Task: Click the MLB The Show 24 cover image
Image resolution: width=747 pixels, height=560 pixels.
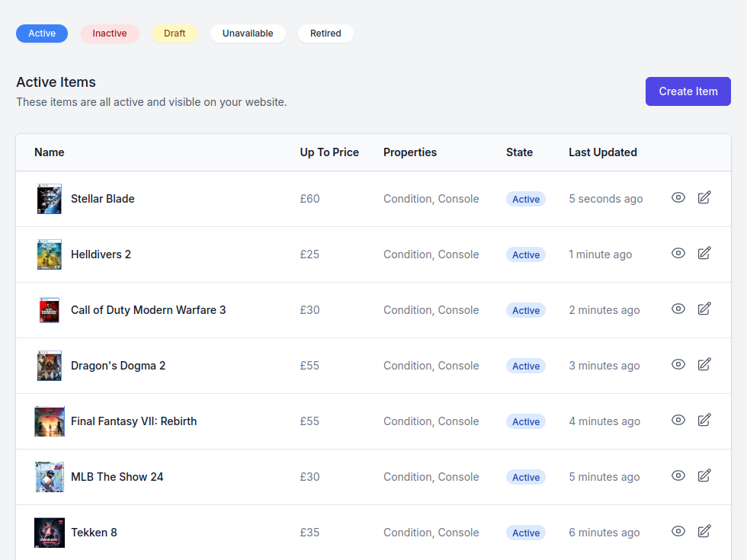Action: point(49,477)
